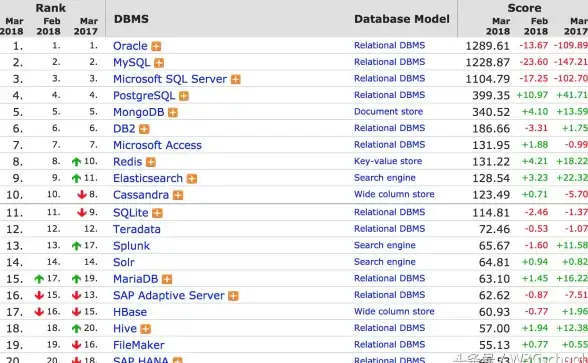Open the FileMaker link
The image size is (588, 363).
pyautogui.click(x=139, y=345)
